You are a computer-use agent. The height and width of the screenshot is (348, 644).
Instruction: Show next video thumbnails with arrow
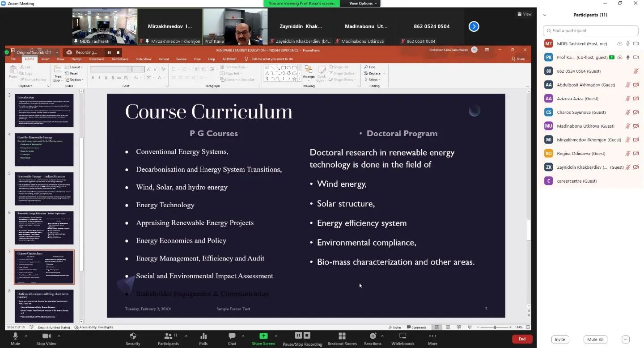(x=474, y=26)
